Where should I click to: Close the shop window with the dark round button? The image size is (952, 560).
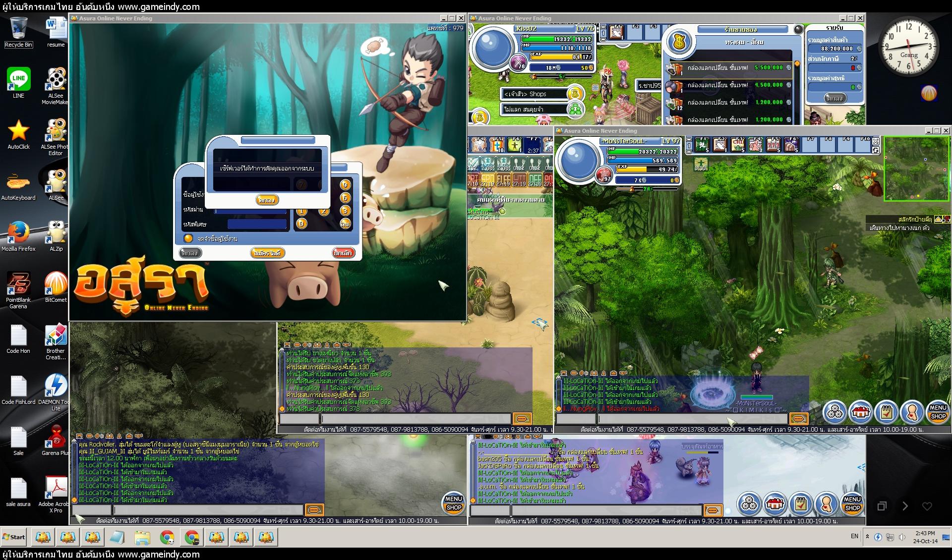[x=798, y=30]
